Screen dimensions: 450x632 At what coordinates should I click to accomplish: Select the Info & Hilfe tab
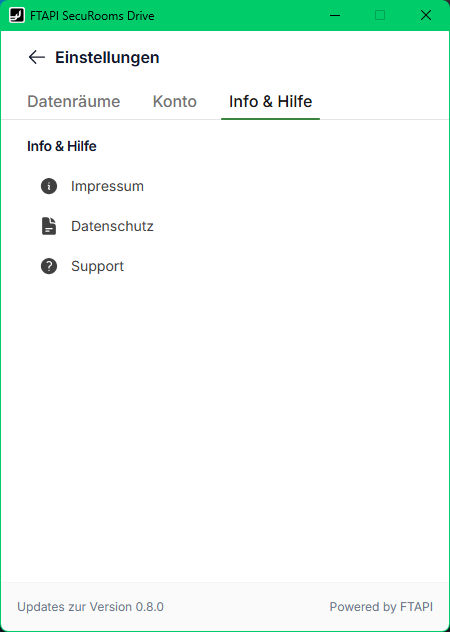pyautogui.click(x=271, y=101)
